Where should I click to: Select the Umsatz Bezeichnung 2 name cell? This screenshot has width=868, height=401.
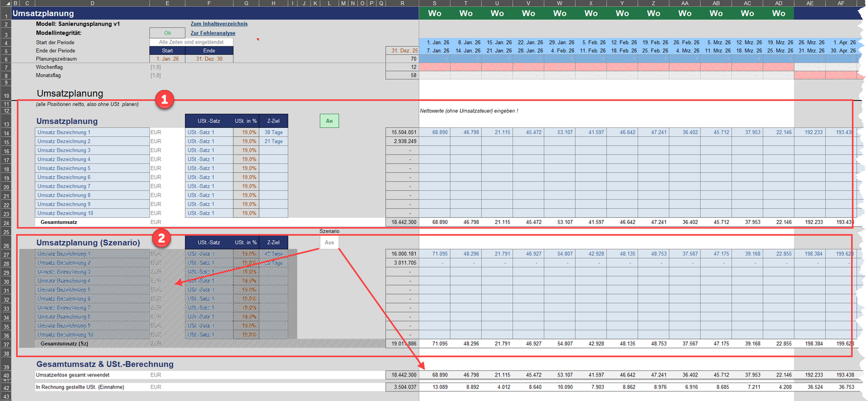[92, 141]
